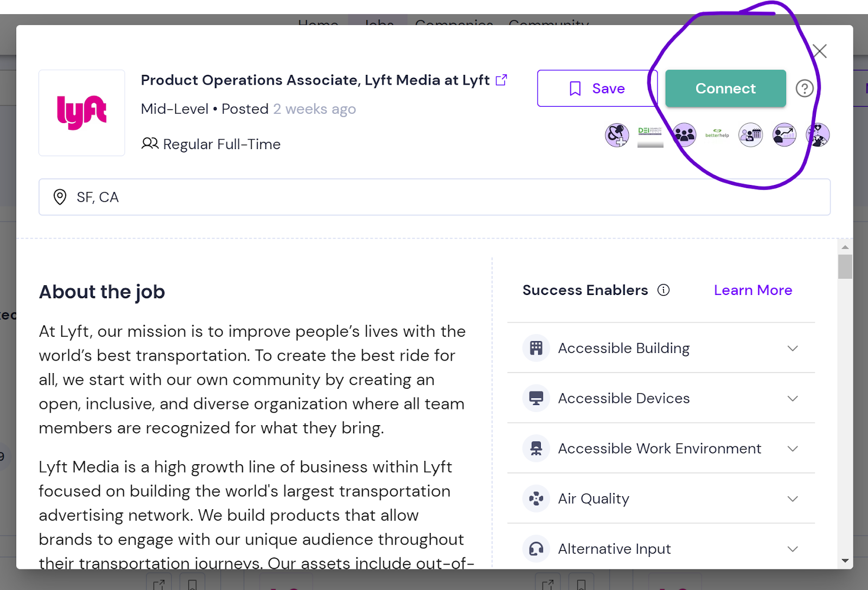Click the location pin icon

[60, 197]
